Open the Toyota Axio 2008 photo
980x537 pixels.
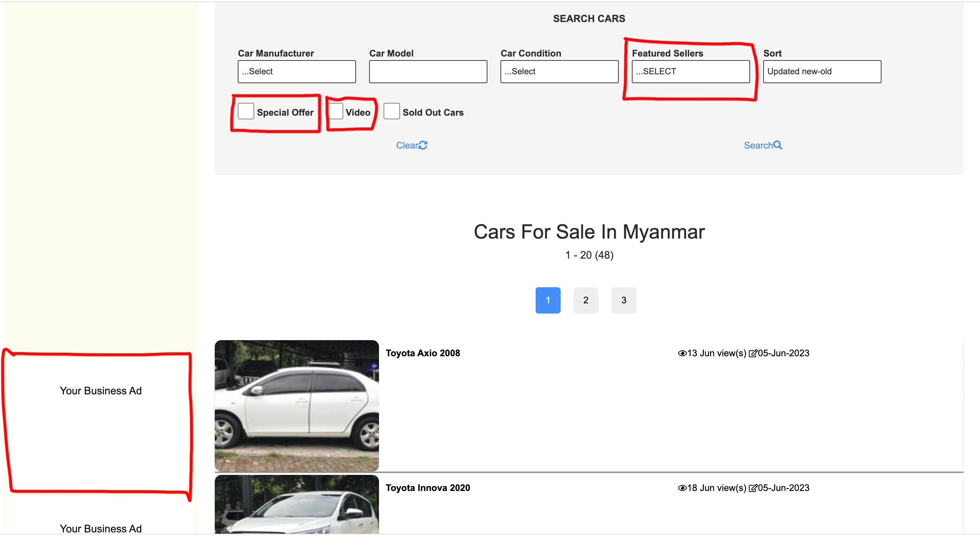click(297, 406)
